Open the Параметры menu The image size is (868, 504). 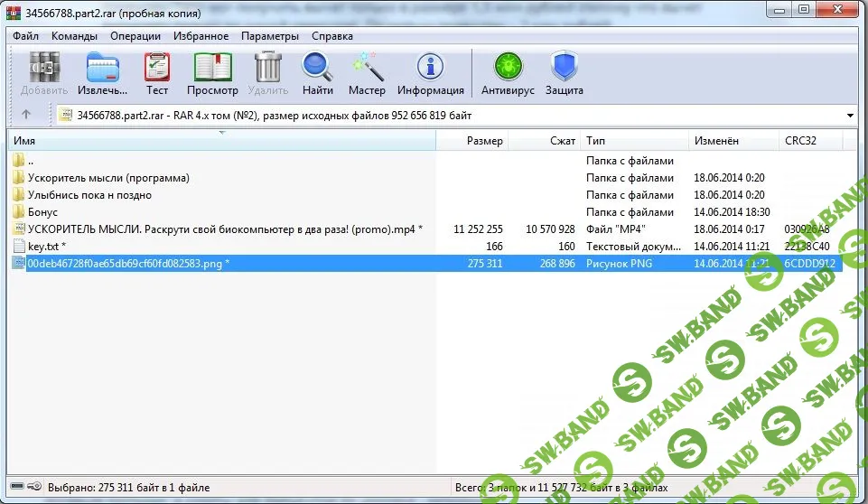269,36
